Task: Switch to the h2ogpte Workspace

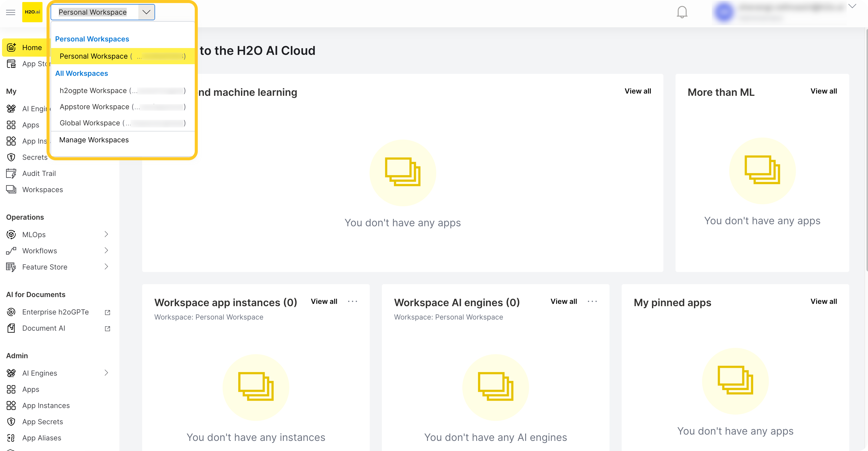Action: (x=123, y=91)
